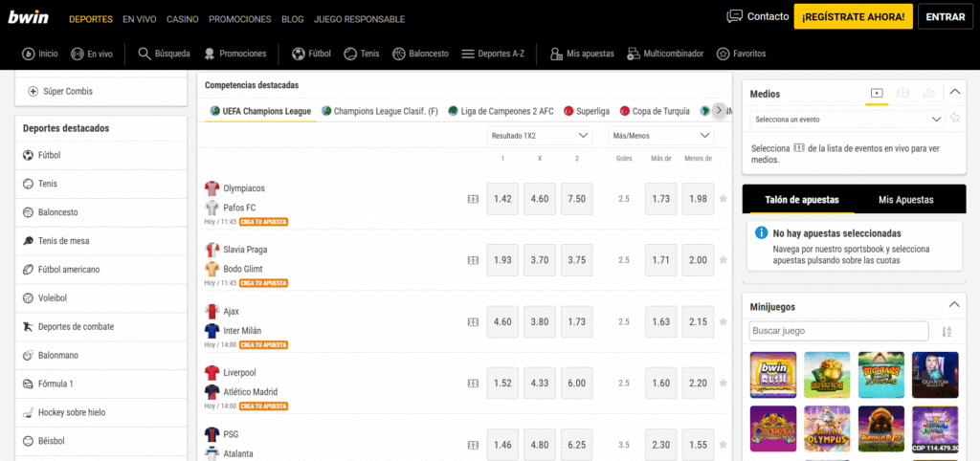Screen dimensions: 980x461
Task: Switch to Superliga tab
Action: click(587, 111)
